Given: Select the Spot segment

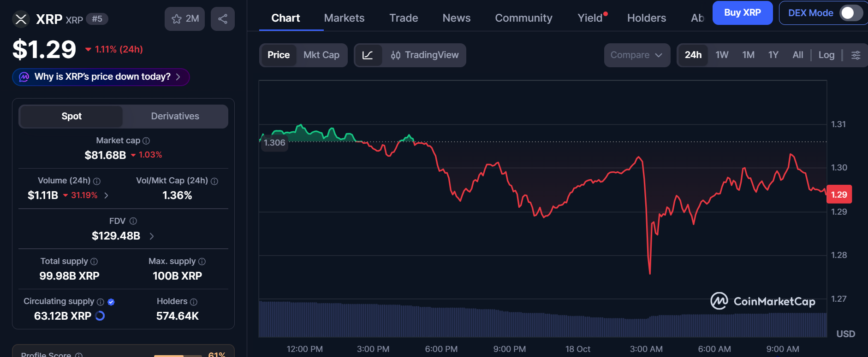Looking at the screenshot, I should point(71,117).
